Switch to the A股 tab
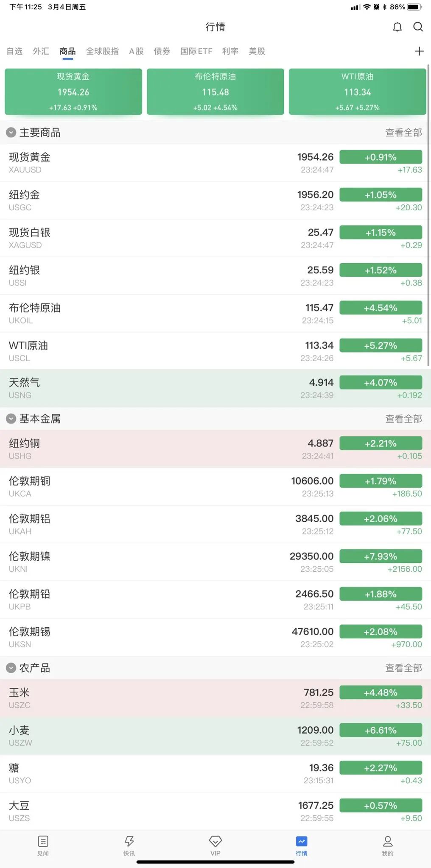 135,51
